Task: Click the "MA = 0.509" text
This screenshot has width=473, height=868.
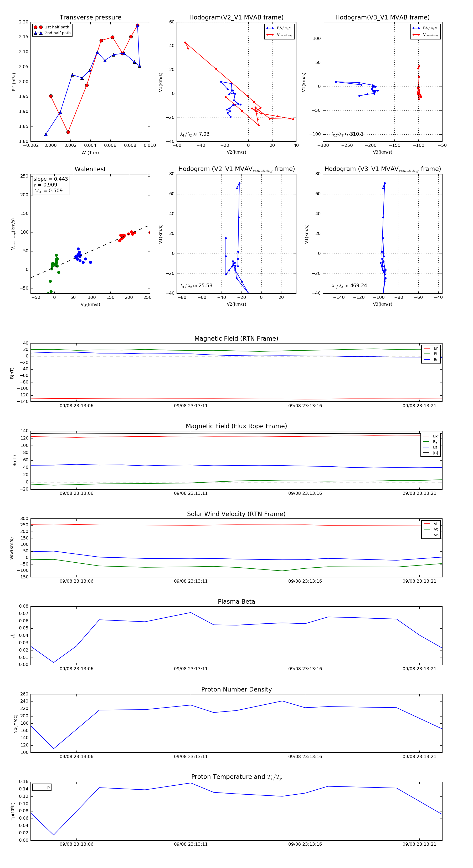Action: click(x=48, y=191)
